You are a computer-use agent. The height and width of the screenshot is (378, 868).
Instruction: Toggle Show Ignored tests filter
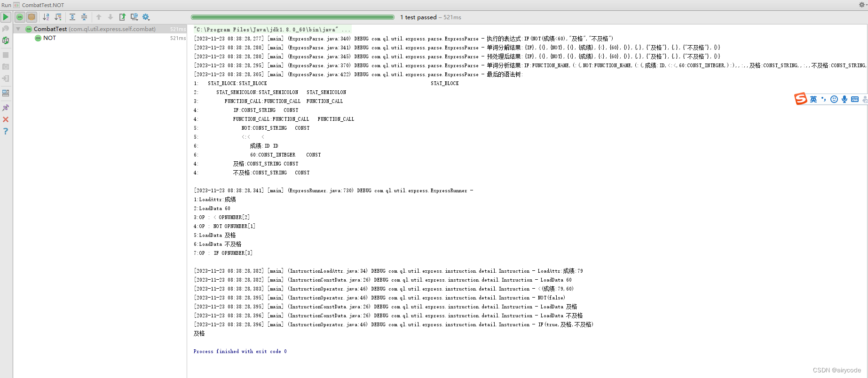pos(32,17)
